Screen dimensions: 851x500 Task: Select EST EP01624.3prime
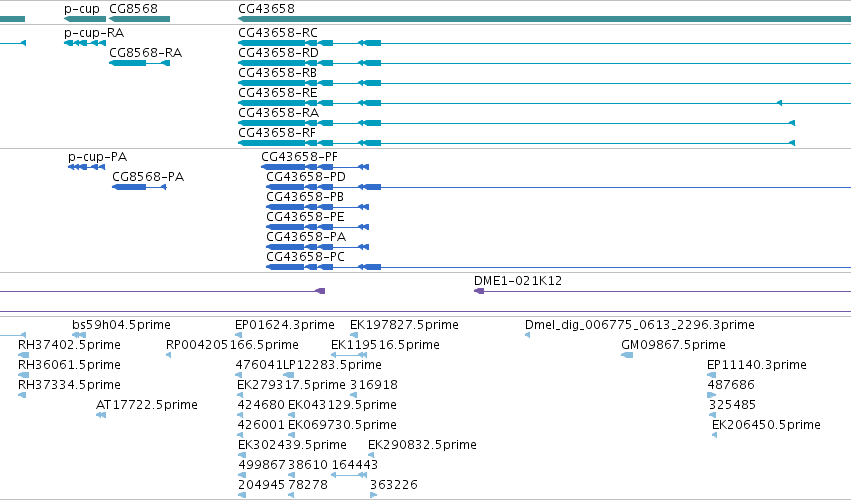238,335
